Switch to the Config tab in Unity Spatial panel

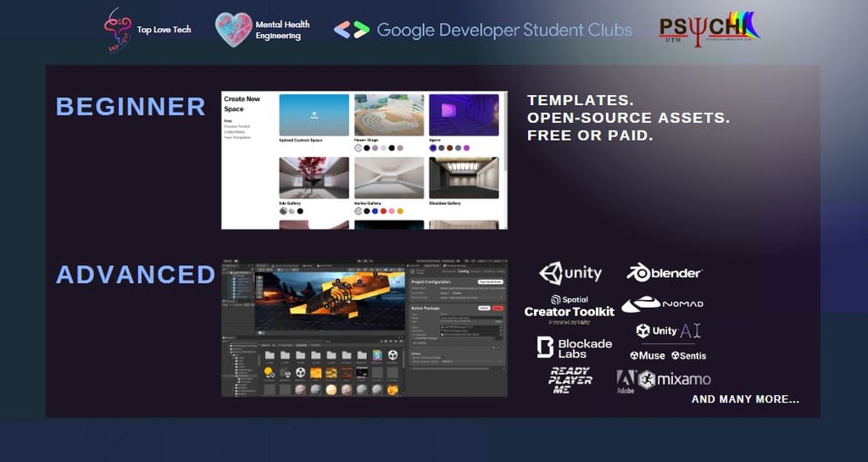pyautogui.click(x=464, y=271)
